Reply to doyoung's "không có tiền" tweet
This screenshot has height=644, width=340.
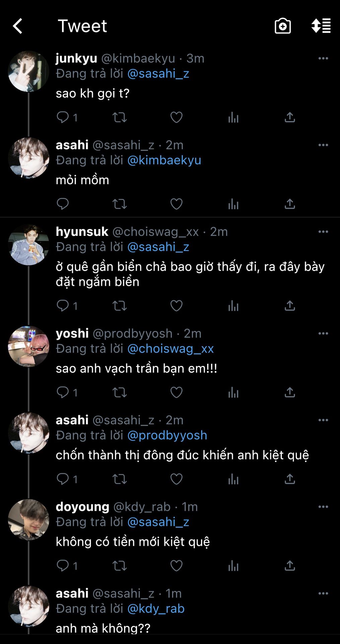click(63, 566)
